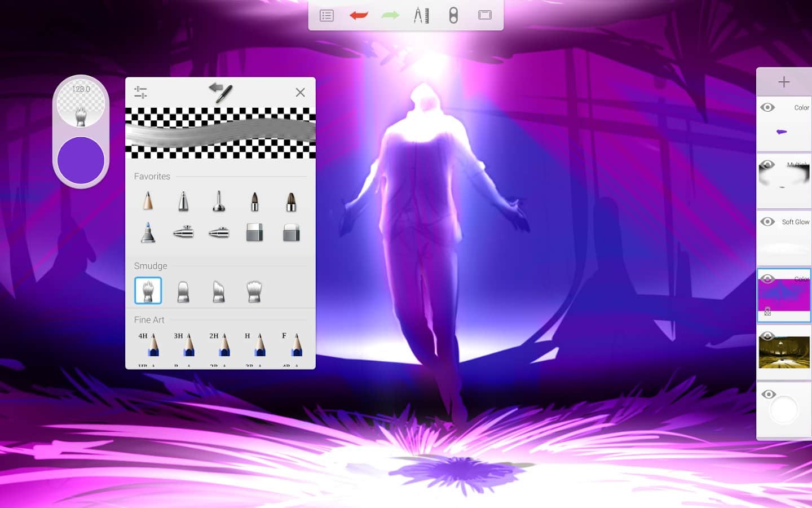812x508 pixels.
Task: Click the red undo arrow
Action: pyautogui.click(x=359, y=15)
